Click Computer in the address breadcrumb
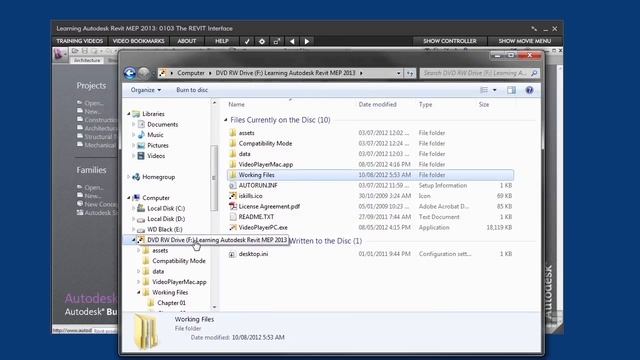The height and width of the screenshot is (360, 640). [x=191, y=73]
